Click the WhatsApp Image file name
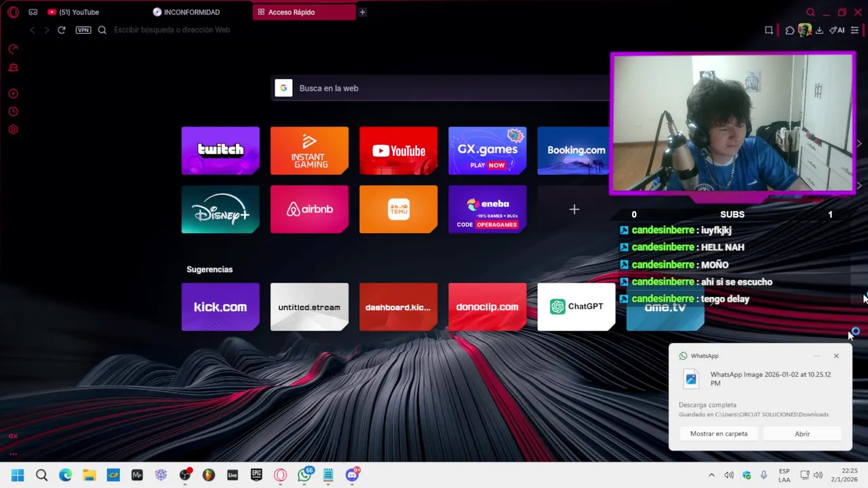This screenshot has height=488, width=868. 770,379
